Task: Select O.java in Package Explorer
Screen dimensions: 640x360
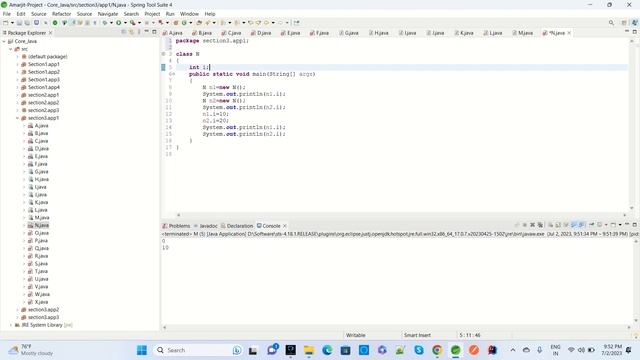Action: click(42, 233)
